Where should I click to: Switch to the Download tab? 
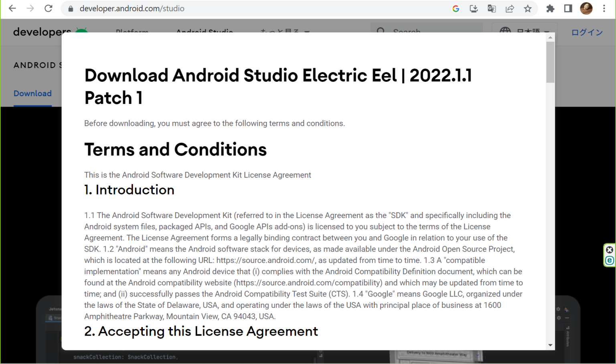click(x=32, y=93)
